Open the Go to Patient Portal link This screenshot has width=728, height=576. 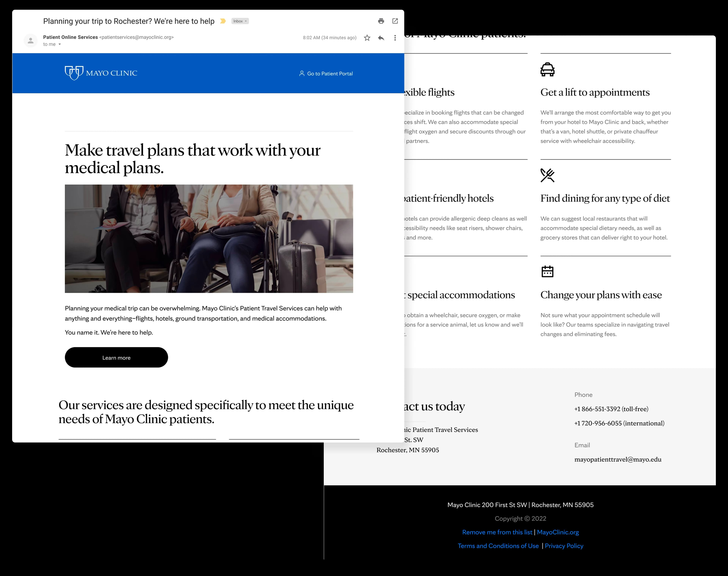(x=326, y=74)
